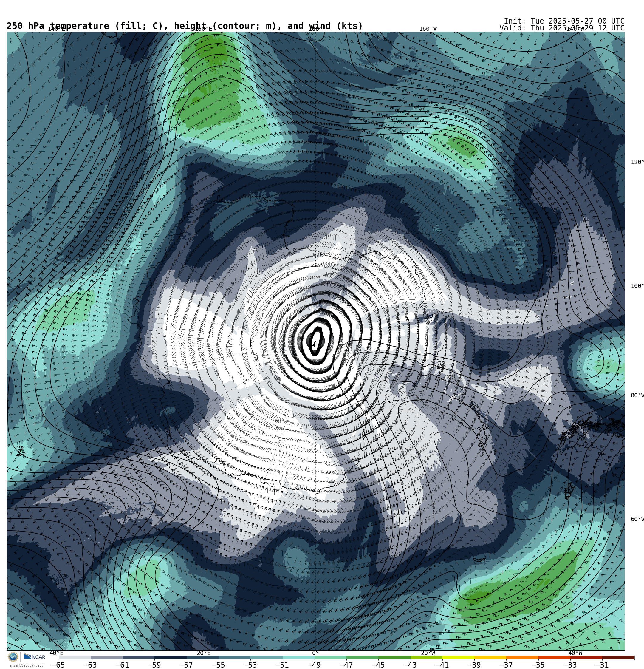
Task: Pick the colorbar swatch between -65 and -63
Action: click(x=75, y=657)
